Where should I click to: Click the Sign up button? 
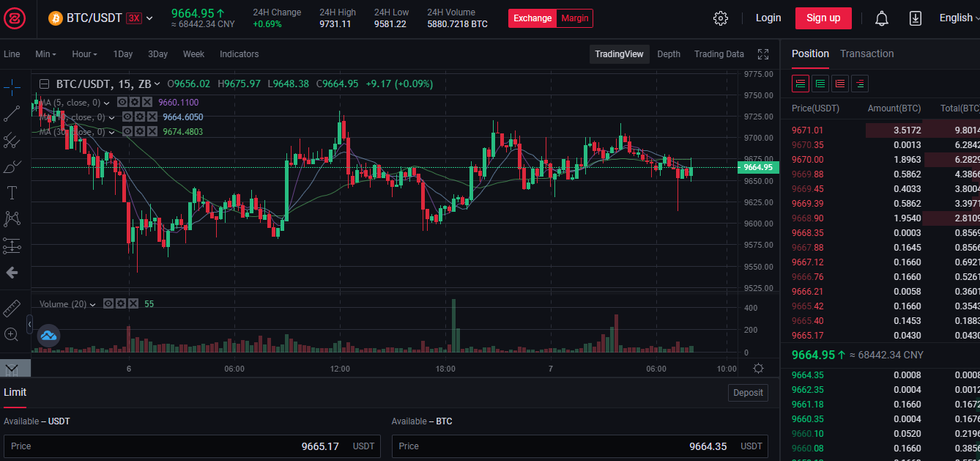coord(823,18)
